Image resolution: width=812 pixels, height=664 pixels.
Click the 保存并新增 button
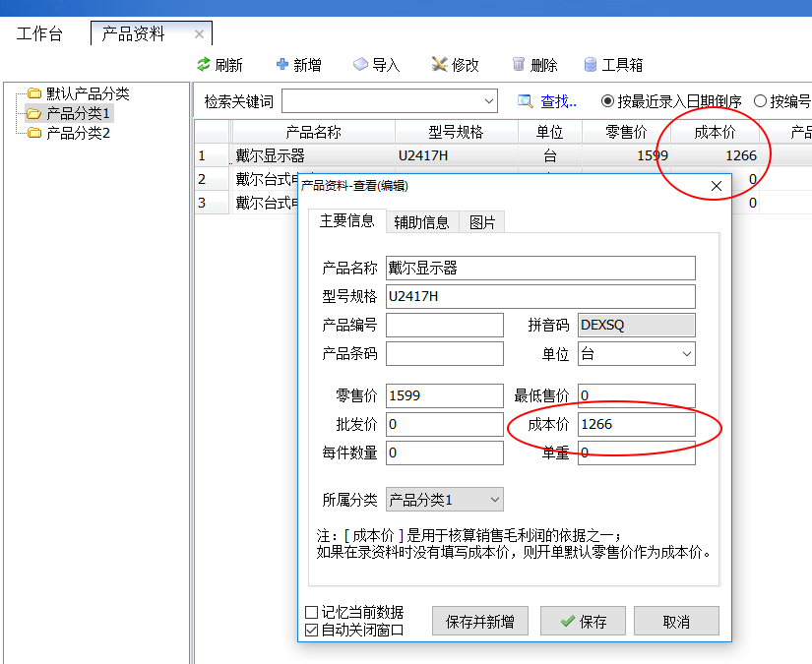(x=480, y=621)
